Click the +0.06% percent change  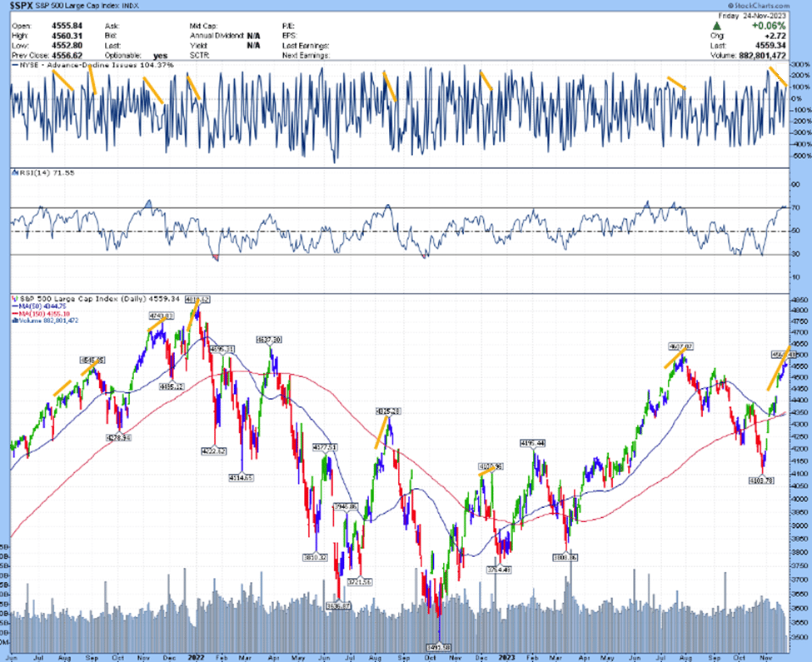[x=769, y=26]
